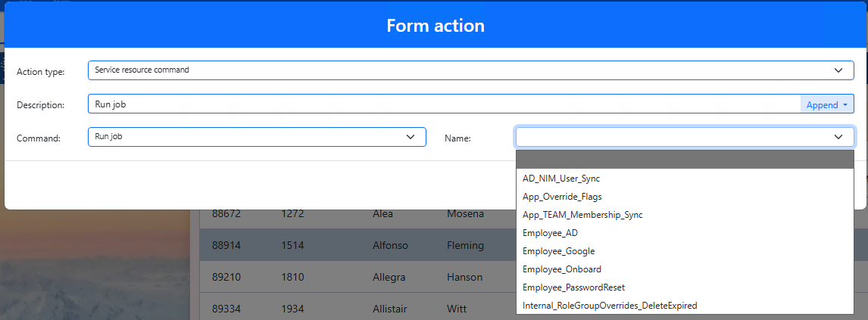Expand the Action type dropdown chevron

click(838, 70)
